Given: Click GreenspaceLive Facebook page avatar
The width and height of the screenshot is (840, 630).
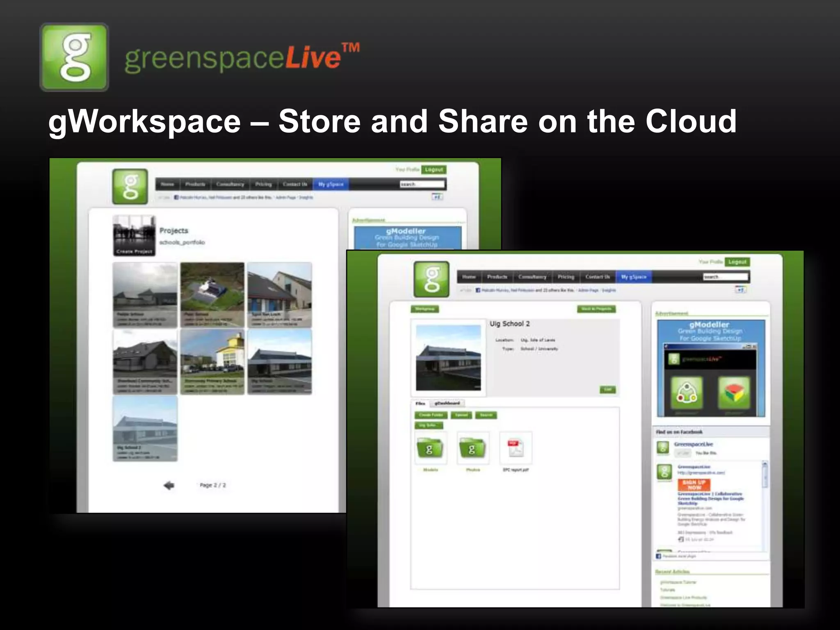Looking at the screenshot, I should point(663,448).
